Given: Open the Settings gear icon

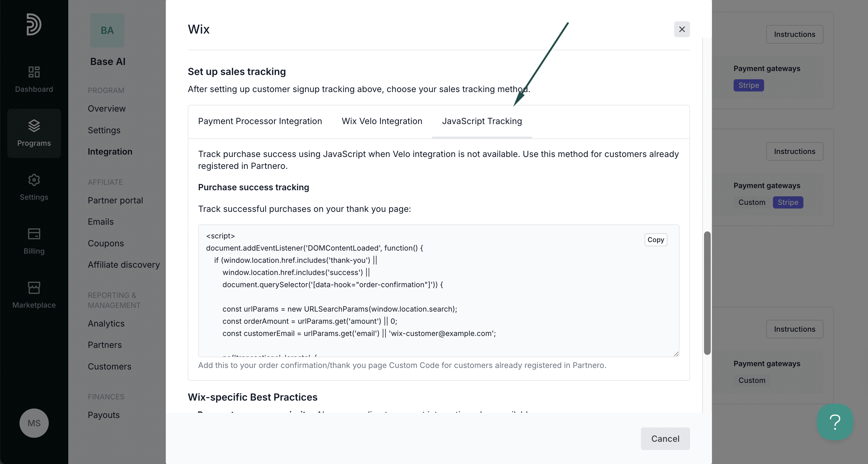Looking at the screenshot, I should 34,180.
